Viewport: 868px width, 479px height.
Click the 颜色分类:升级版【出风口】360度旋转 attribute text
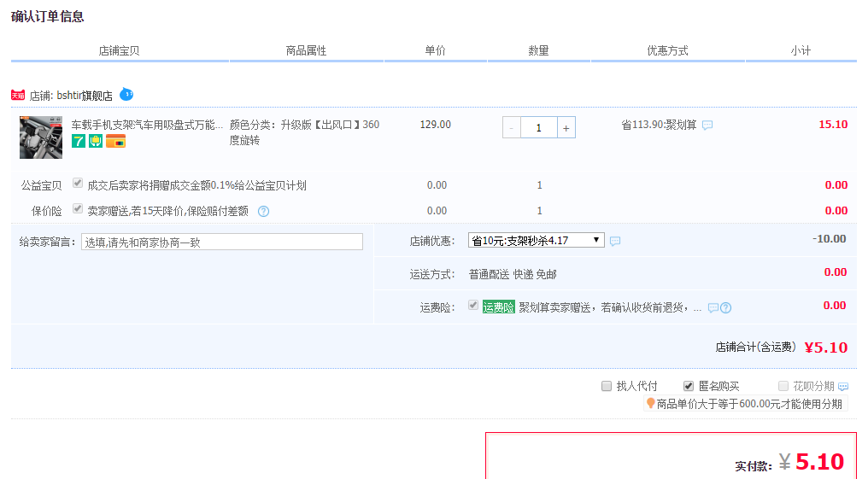coord(304,132)
